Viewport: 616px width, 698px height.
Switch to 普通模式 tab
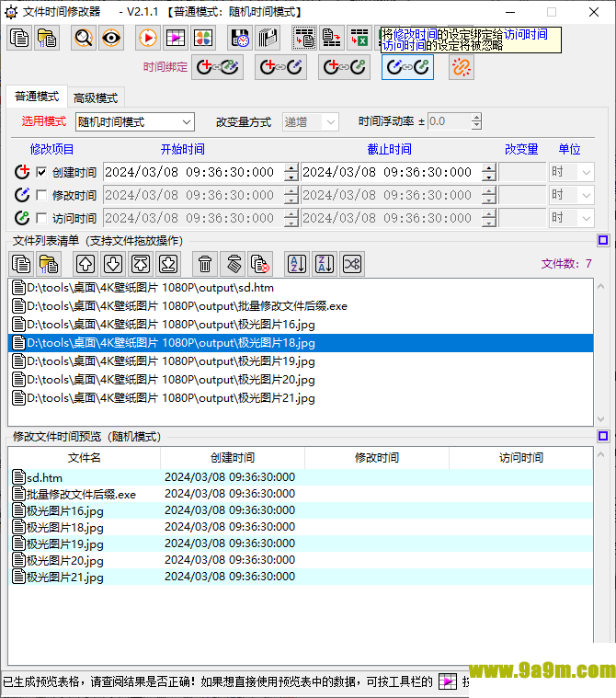(37, 97)
